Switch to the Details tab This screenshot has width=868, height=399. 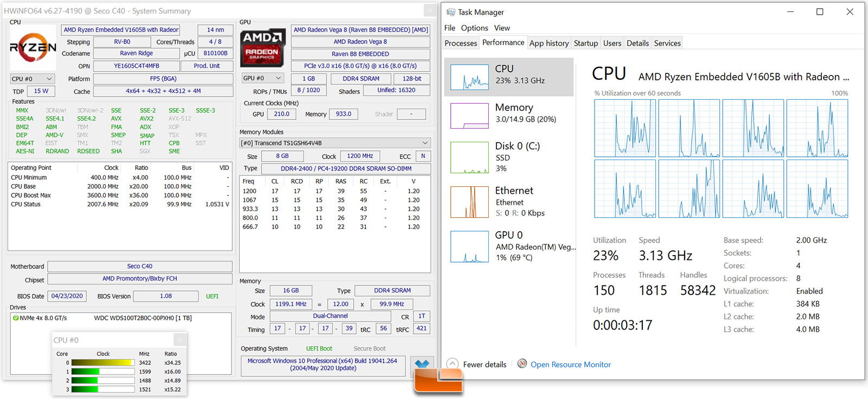click(x=637, y=43)
